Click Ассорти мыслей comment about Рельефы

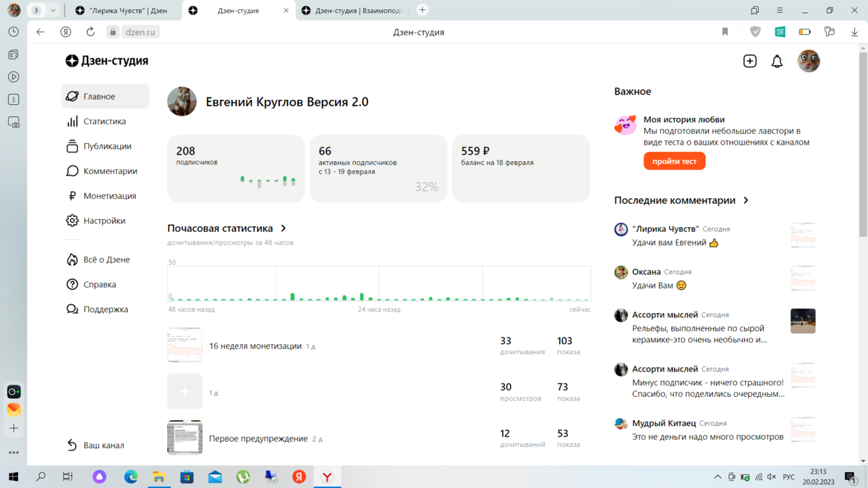(699, 334)
